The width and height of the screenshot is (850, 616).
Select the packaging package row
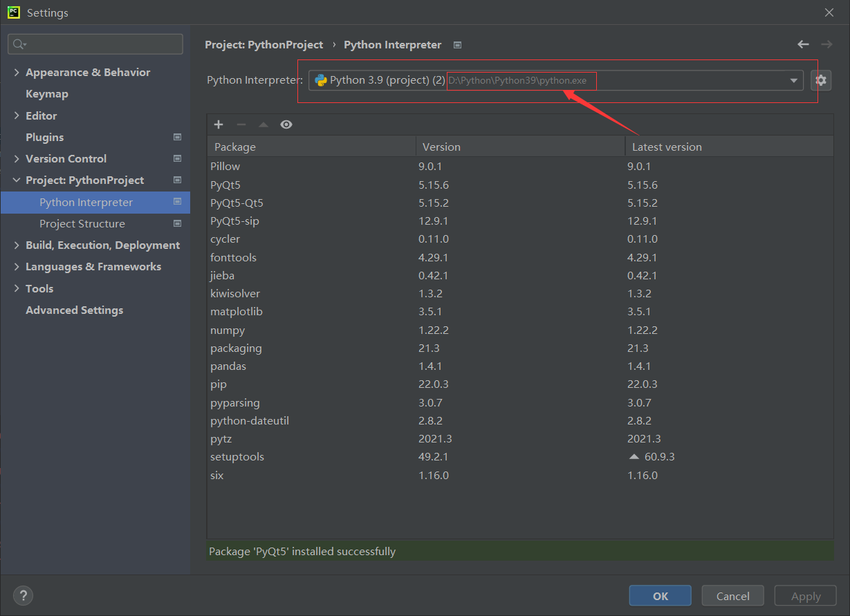pos(520,348)
